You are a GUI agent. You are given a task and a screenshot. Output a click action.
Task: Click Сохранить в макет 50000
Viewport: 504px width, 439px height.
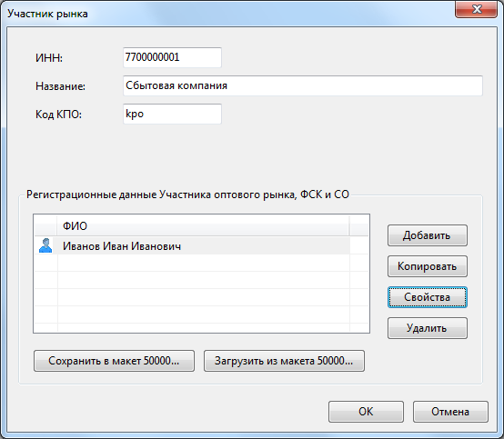114,361
